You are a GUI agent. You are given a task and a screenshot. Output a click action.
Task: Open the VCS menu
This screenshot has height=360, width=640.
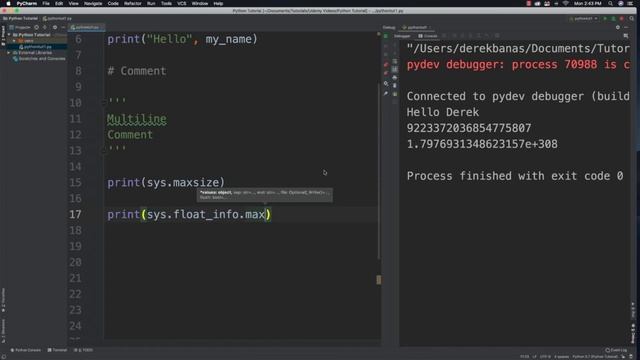(x=182, y=3)
